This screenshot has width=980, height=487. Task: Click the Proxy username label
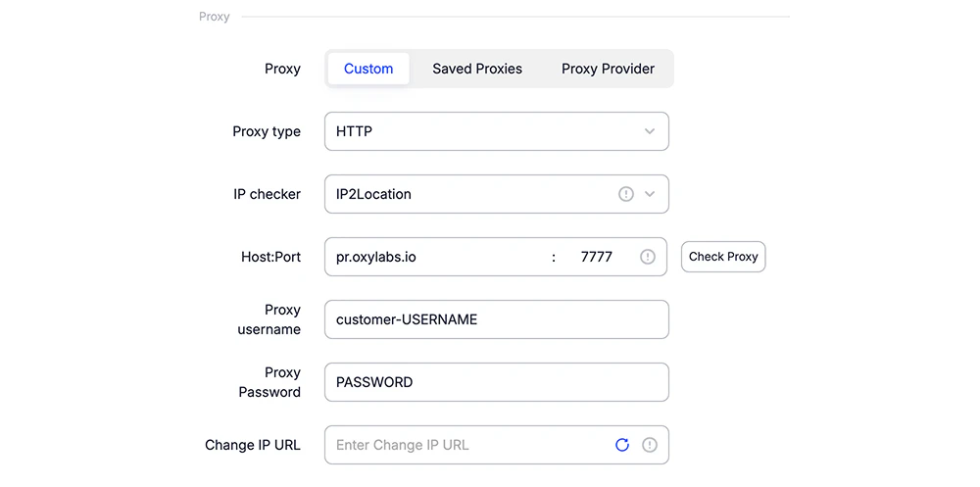[x=269, y=319]
